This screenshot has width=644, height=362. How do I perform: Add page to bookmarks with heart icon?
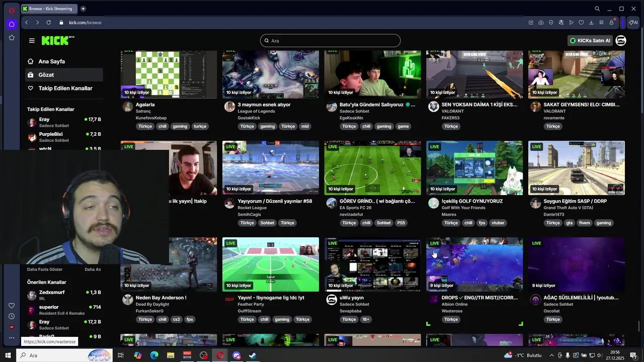click(581, 23)
